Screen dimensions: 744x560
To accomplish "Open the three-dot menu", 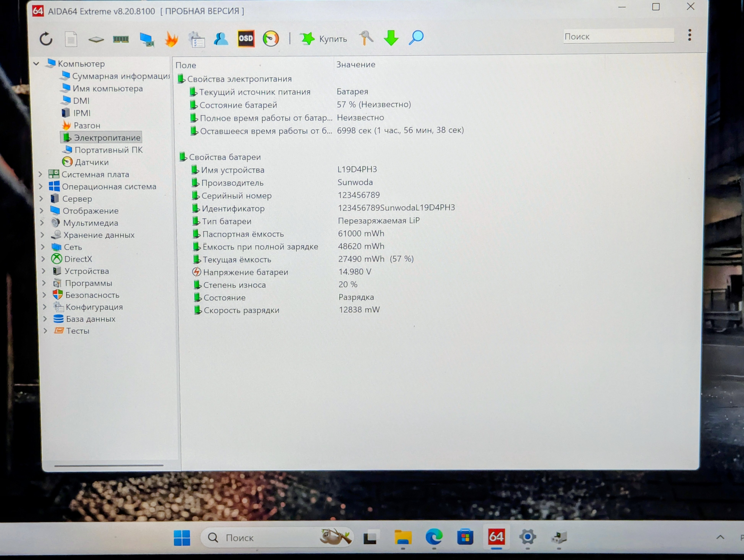I will 690,35.
